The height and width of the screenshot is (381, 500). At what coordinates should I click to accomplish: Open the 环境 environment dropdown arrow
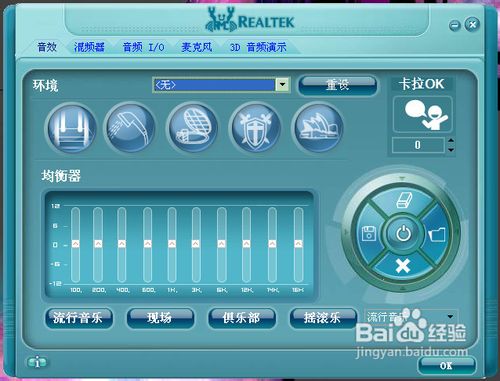pyautogui.click(x=282, y=85)
